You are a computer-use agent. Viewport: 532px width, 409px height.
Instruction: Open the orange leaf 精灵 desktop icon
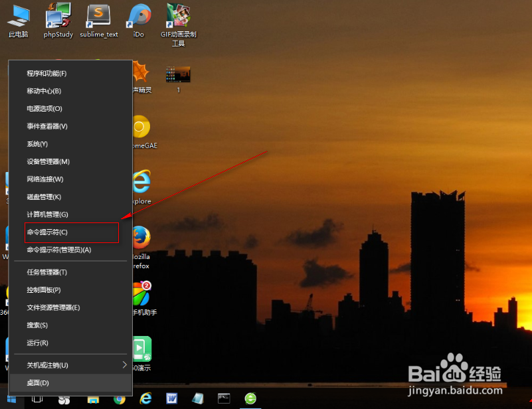pos(142,76)
